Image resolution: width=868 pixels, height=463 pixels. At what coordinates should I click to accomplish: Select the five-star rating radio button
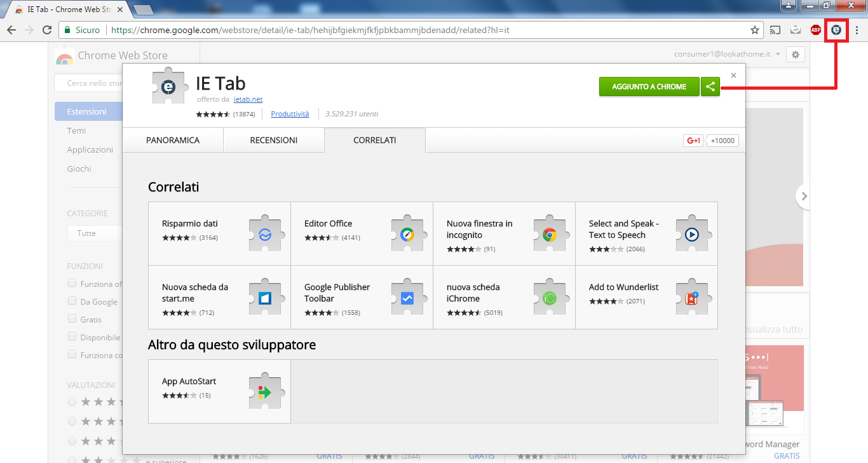click(72, 401)
